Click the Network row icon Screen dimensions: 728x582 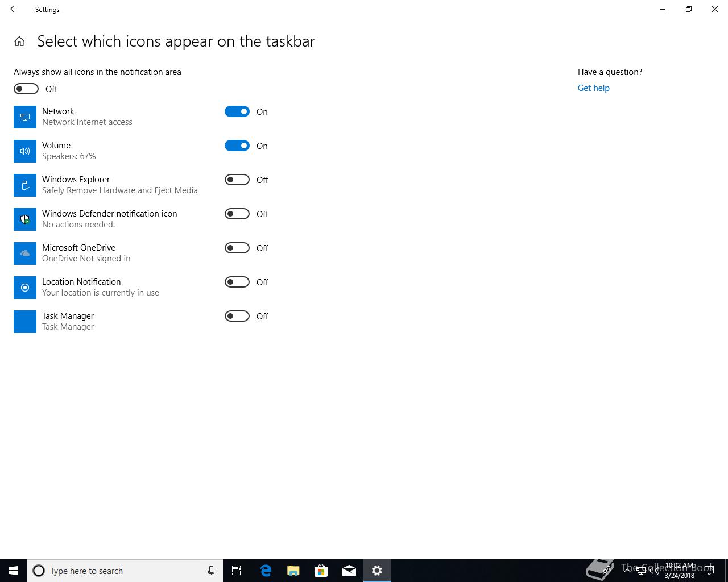tap(25, 117)
